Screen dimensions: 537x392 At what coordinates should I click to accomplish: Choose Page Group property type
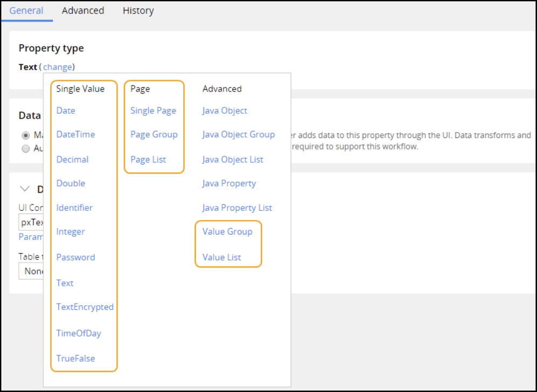(154, 134)
